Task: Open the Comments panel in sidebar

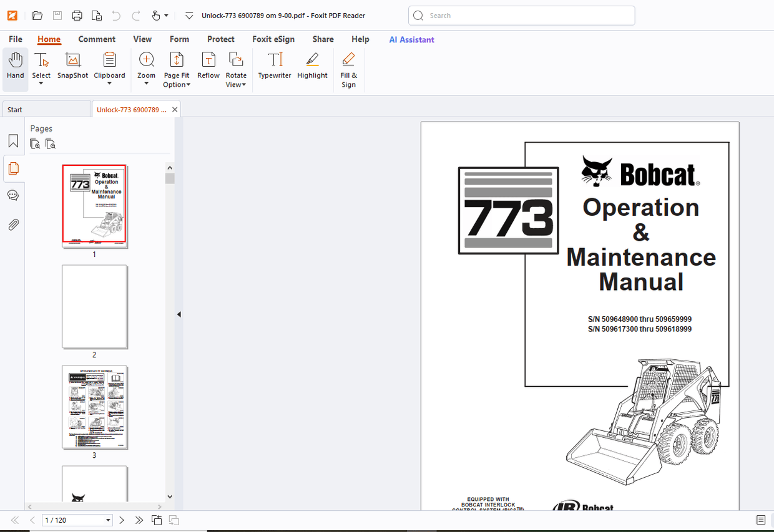Action: (13, 195)
